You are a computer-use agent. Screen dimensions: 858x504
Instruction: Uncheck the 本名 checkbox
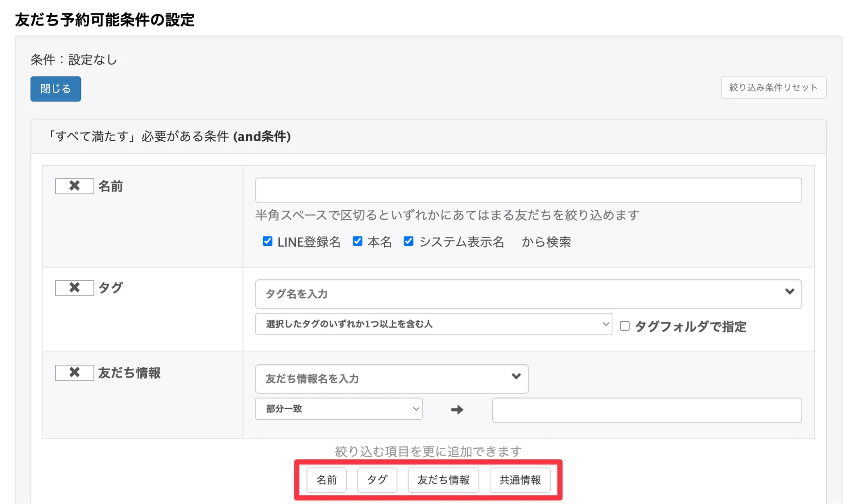(x=358, y=241)
